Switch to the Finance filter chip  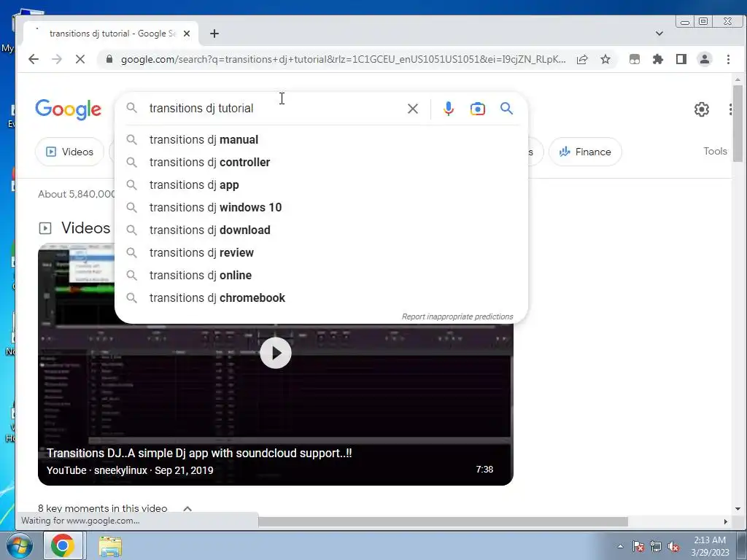click(585, 152)
